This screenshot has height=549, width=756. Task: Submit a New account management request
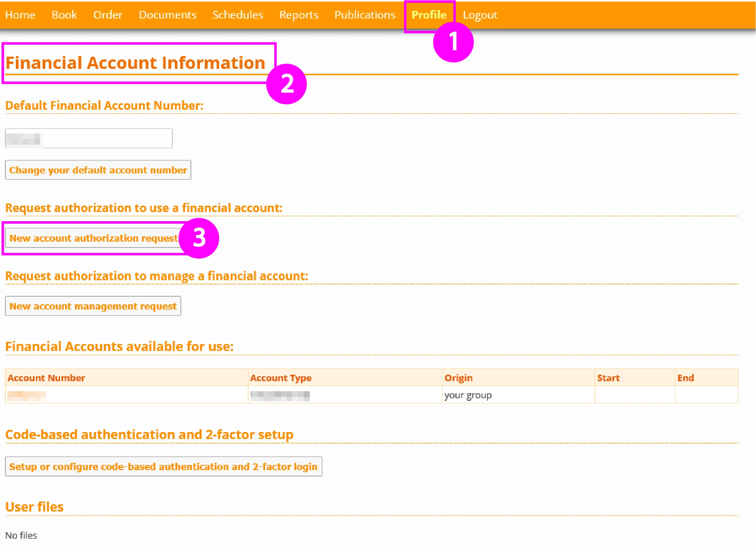[93, 306]
